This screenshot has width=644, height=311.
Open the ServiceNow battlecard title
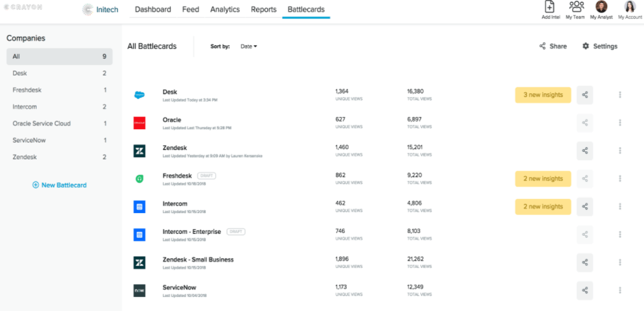[180, 287]
